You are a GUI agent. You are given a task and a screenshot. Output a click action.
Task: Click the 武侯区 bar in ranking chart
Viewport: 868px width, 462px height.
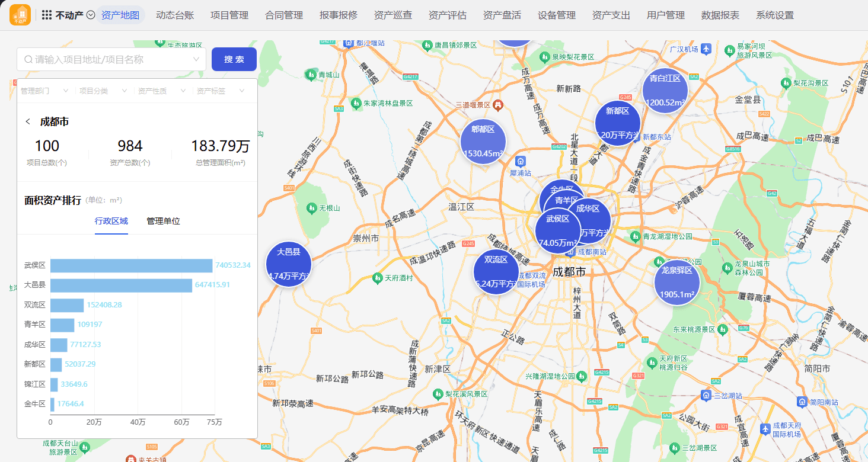131,265
